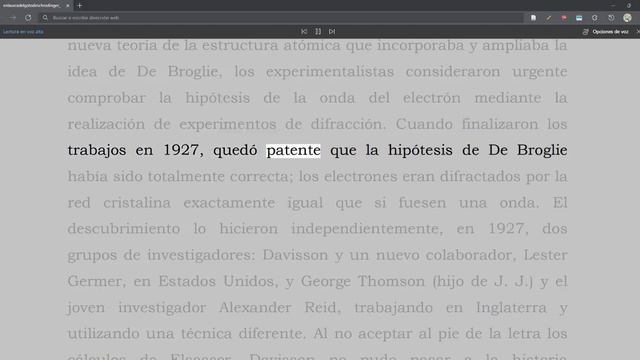Click the words 'George Thomson' in text
The image size is (640, 360).
coord(363,281)
